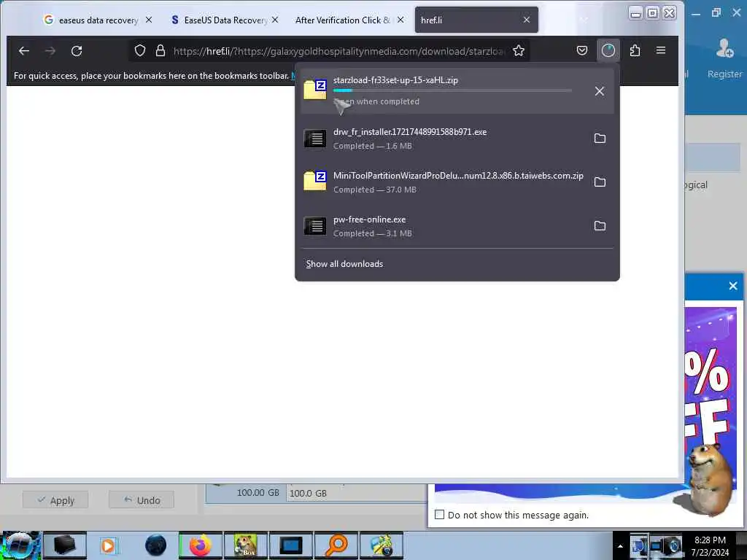The image size is (747, 560).
Task: Click Undo in the partition window
Action: coord(142,500)
